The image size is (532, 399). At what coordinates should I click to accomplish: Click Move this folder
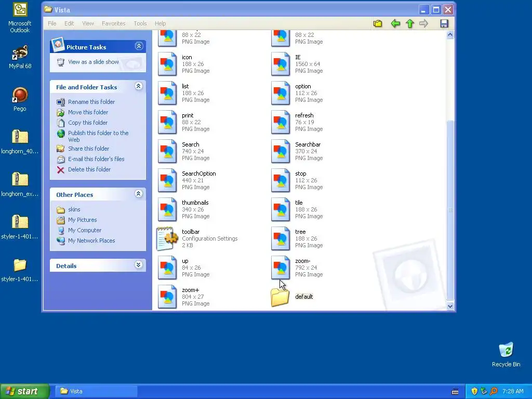point(83,112)
